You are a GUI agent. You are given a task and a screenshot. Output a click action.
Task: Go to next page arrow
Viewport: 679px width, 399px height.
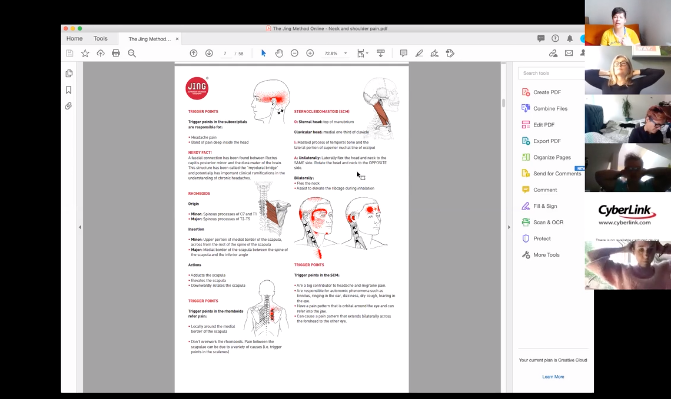click(x=209, y=53)
